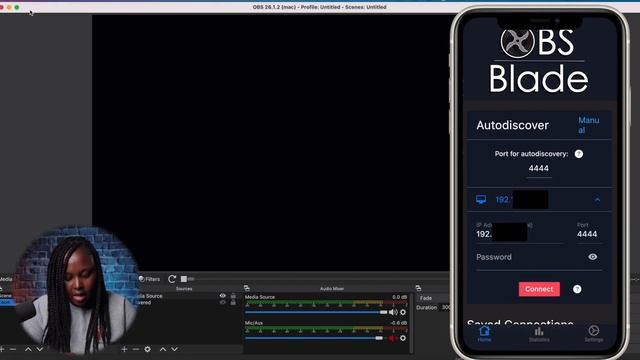Screen dimensions: 640x360
Task: Click the OBS Blade logo
Action: pyautogui.click(x=539, y=60)
